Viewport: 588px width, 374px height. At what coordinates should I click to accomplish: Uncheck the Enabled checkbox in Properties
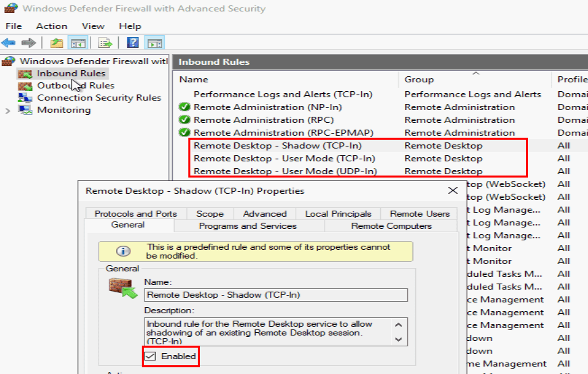tap(151, 356)
